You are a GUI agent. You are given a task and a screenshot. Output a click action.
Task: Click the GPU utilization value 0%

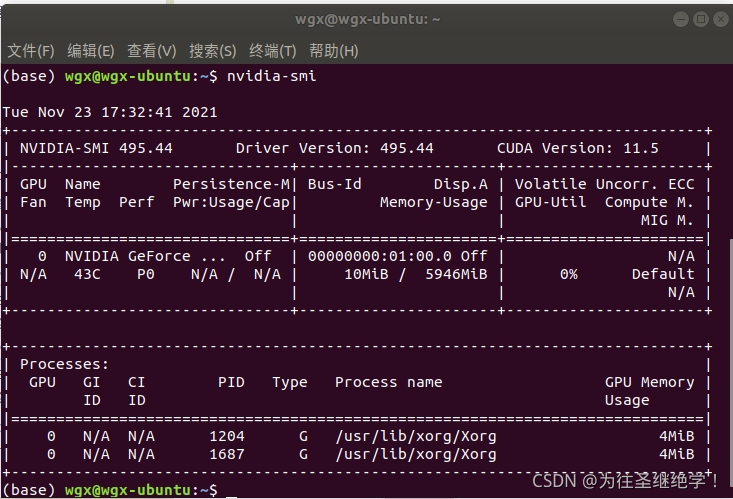point(569,274)
